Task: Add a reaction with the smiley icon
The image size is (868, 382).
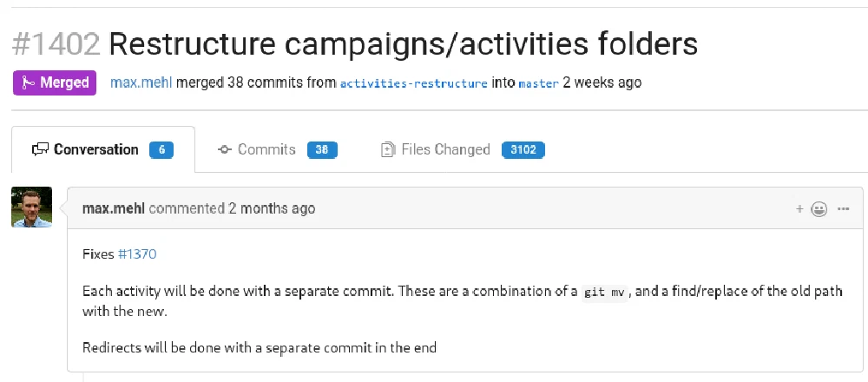Action: coord(818,209)
